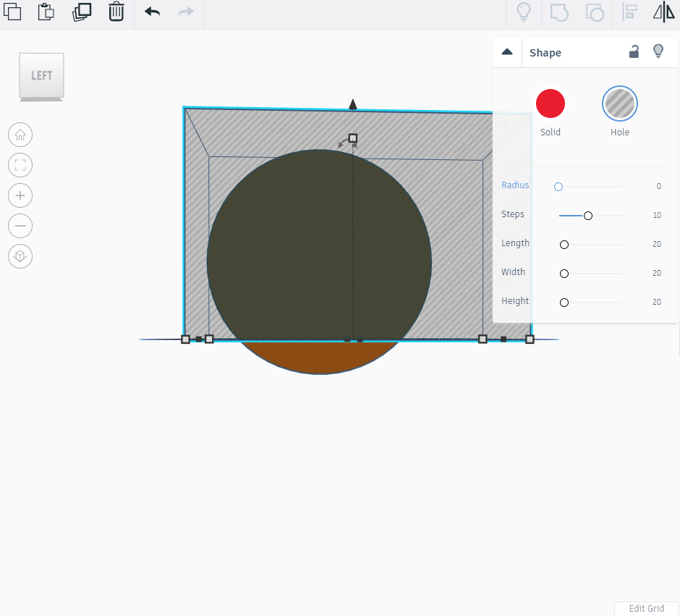The image size is (680, 616).
Task: Click the LEFT face on the view cube
Action: tap(41, 76)
